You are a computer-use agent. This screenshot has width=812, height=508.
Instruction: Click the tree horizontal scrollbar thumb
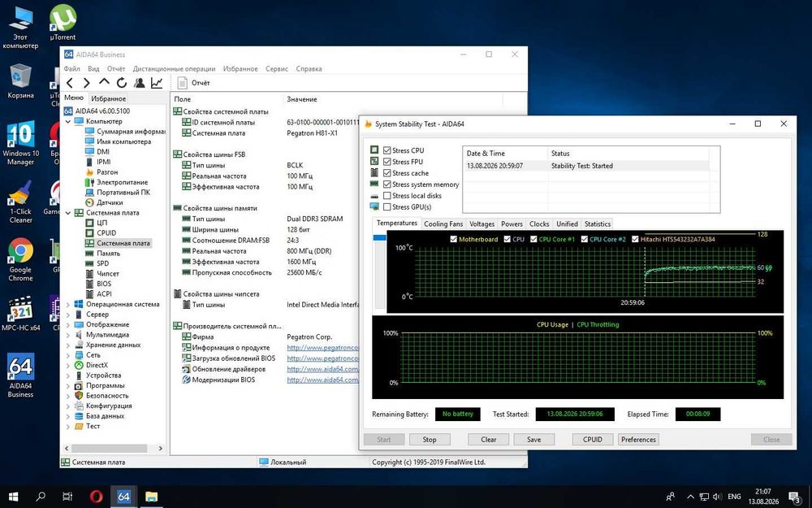[x=109, y=449]
